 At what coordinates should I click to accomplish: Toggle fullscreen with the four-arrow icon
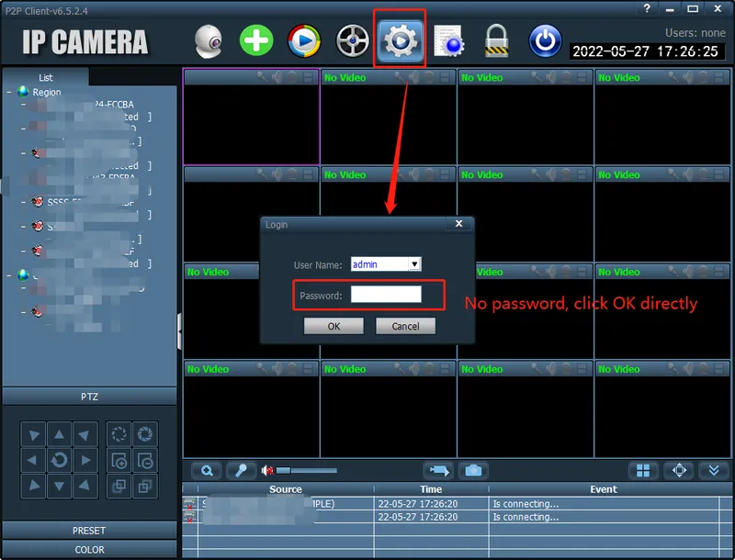[680, 470]
